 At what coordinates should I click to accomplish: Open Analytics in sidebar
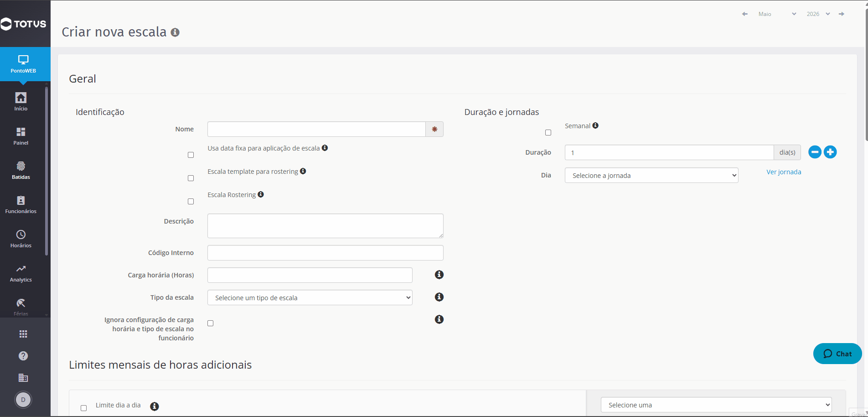21,273
